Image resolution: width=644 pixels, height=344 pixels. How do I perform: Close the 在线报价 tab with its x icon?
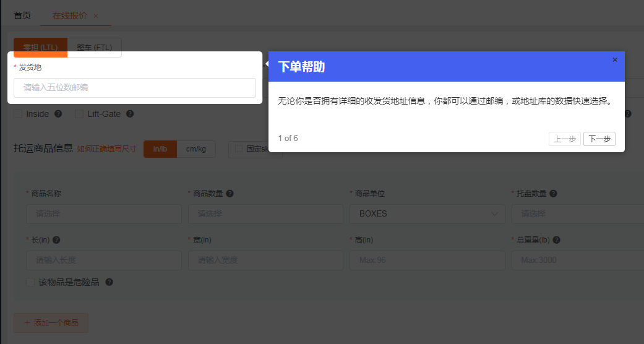96,16
